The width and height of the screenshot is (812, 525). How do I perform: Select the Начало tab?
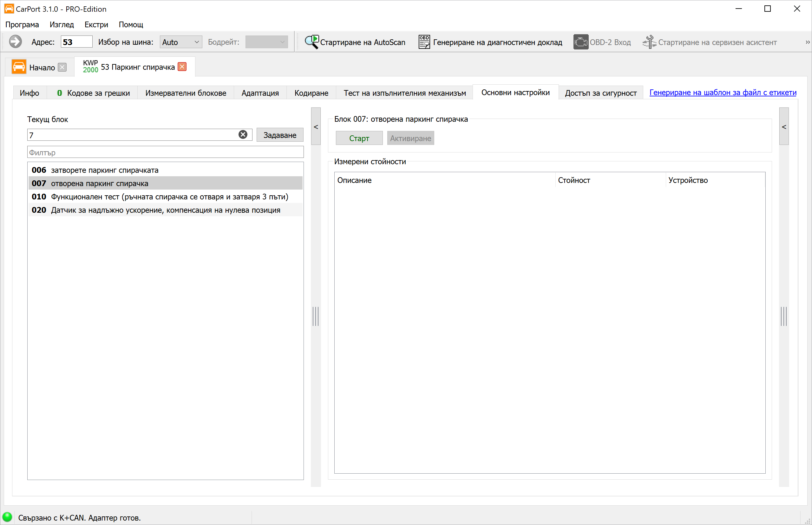pos(39,67)
